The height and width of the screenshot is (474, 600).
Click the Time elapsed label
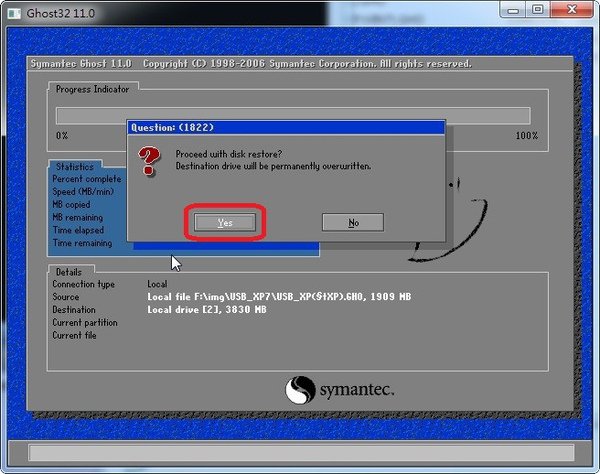[78, 230]
